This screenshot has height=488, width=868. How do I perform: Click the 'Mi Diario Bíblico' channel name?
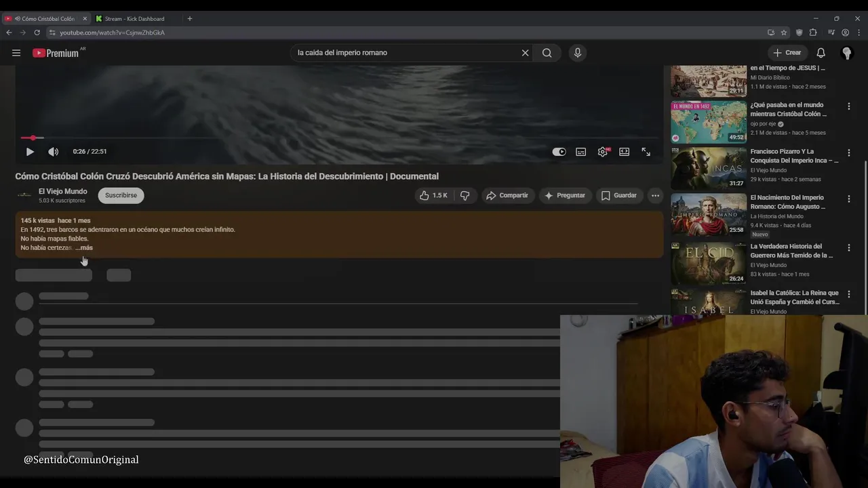[x=770, y=78]
